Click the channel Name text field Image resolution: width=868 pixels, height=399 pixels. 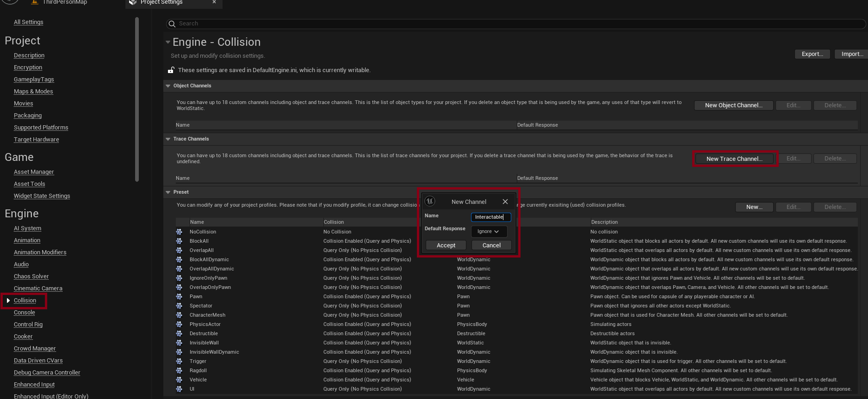pyautogui.click(x=490, y=217)
